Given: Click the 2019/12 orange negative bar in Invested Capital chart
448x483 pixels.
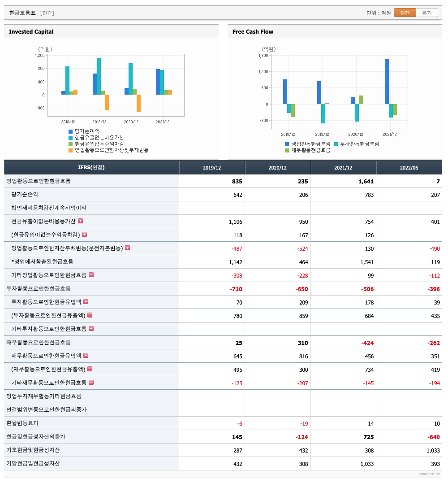Looking at the screenshot, I should pos(107,102).
